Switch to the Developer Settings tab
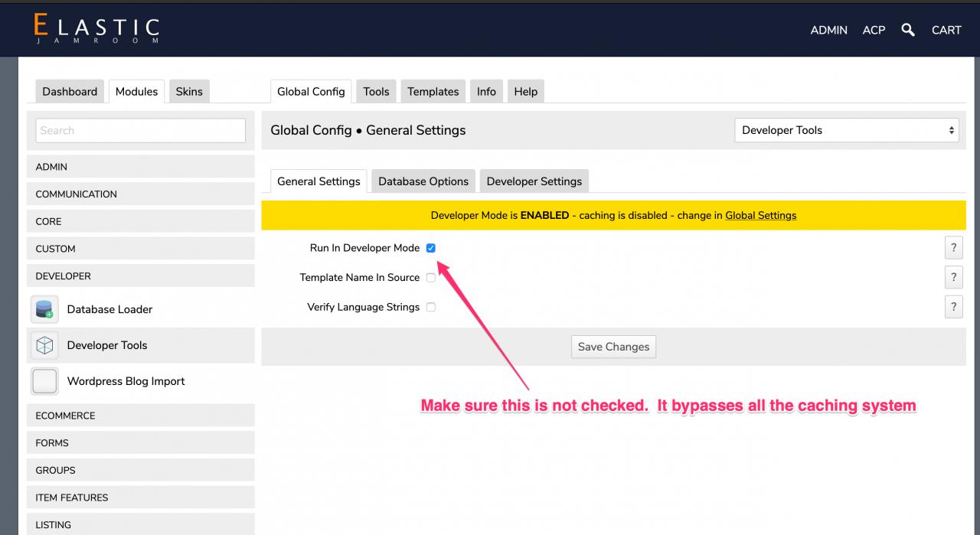Image resolution: width=980 pixels, height=535 pixels. pyautogui.click(x=534, y=181)
